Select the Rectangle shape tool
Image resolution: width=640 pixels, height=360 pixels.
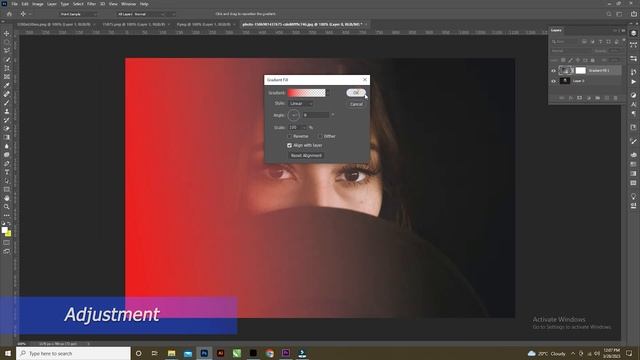pyautogui.click(x=7, y=190)
